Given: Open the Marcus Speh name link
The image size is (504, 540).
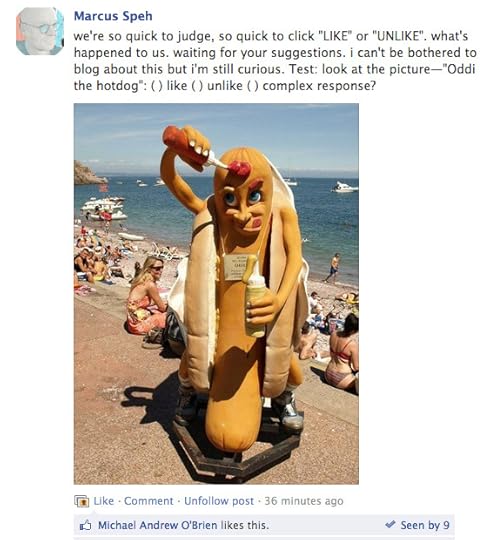Looking at the screenshot, I should [x=113, y=16].
